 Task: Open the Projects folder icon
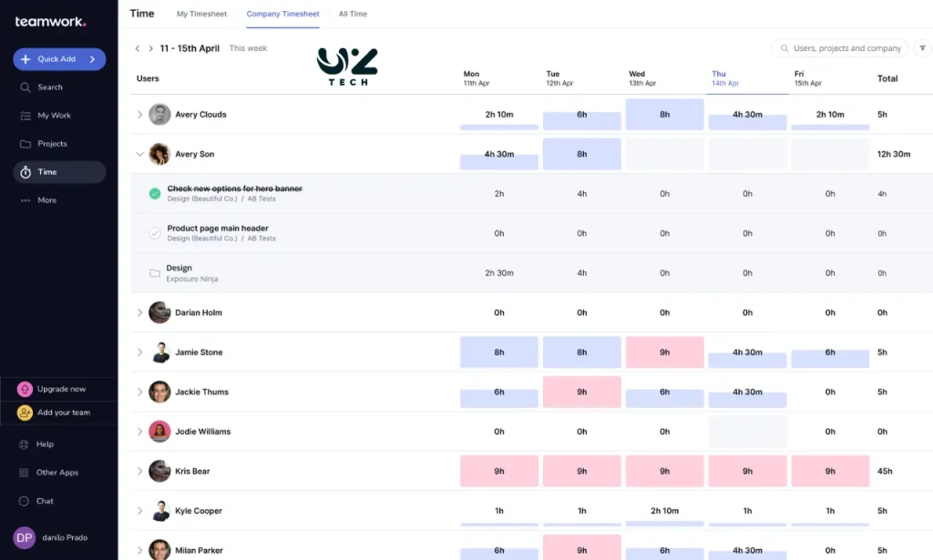26,144
